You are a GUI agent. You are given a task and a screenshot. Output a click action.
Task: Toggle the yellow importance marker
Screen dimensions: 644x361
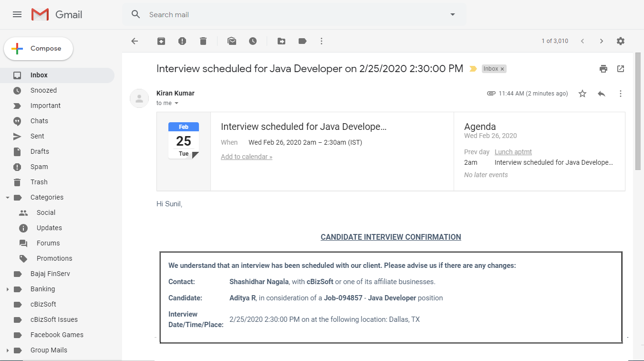click(x=473, y=69)
